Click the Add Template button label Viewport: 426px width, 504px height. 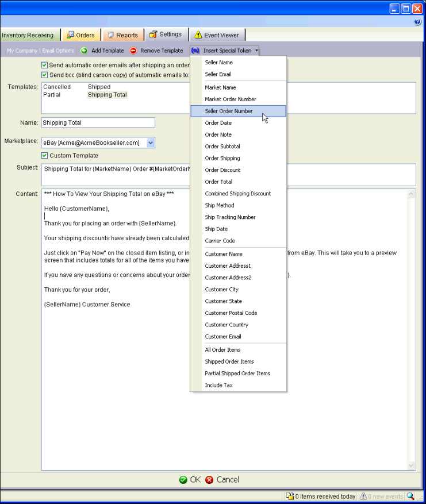pyautogui.click(x=108, y=51)
